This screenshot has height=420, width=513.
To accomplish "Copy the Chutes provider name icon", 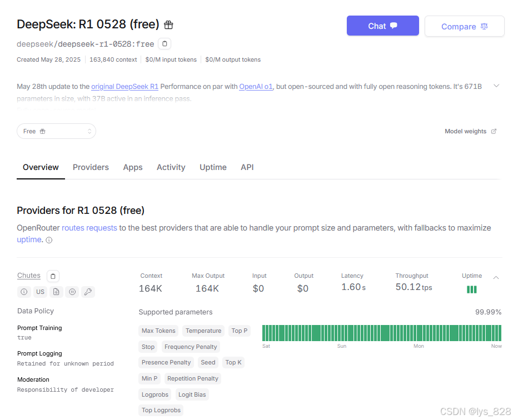I will 53,276.
